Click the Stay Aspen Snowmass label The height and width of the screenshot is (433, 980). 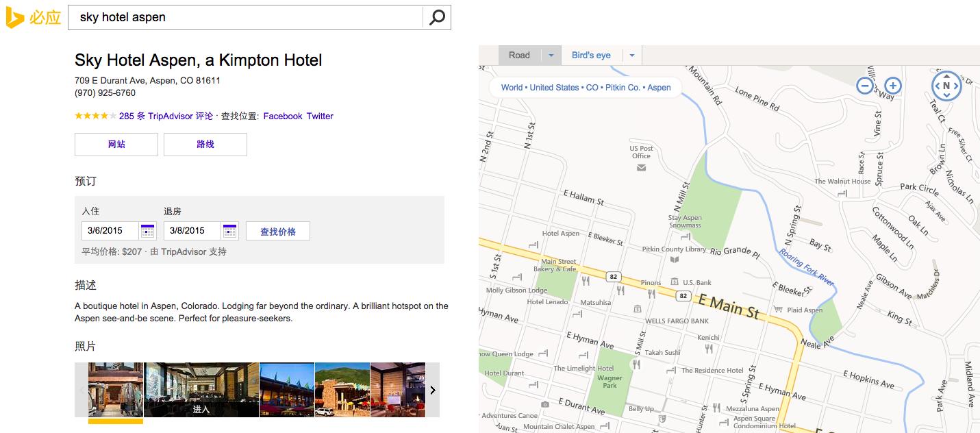[x=685, y=221]
